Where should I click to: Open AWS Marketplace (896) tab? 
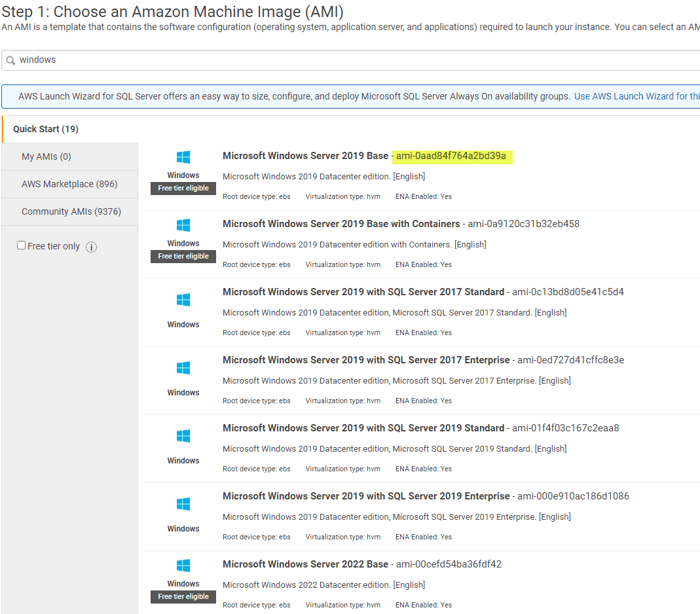(x=70, y=184)
